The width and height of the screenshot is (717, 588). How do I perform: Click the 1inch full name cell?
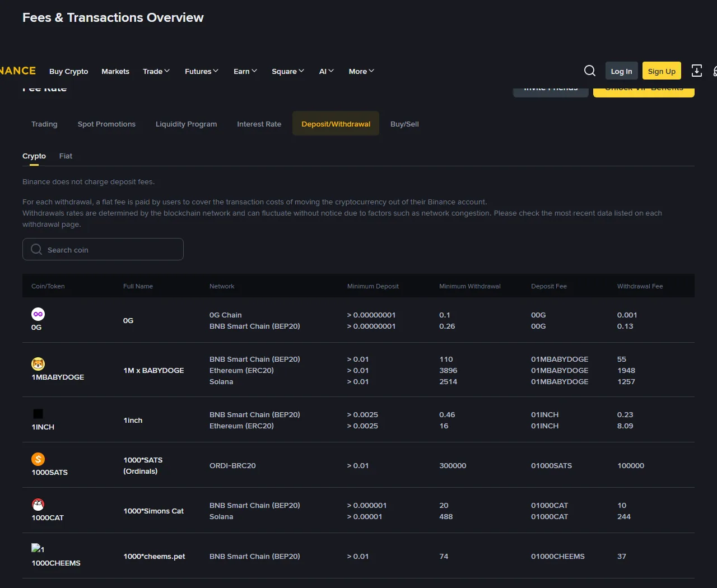(133, 420)
